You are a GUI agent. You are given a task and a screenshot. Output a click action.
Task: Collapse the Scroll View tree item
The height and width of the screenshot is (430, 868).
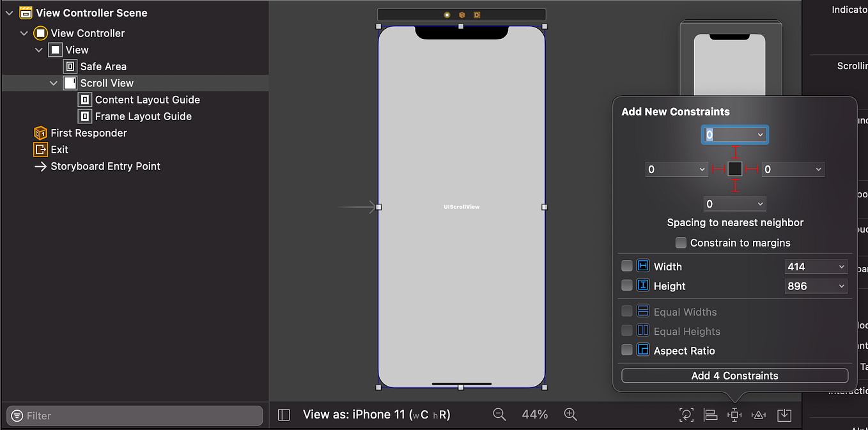click(x=54, y=82)
